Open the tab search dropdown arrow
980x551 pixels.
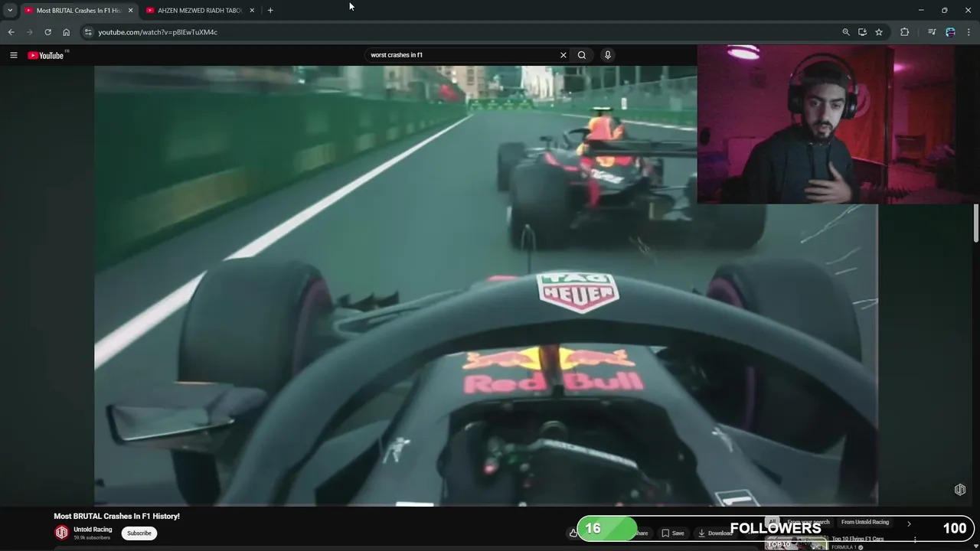pos(10,10)
